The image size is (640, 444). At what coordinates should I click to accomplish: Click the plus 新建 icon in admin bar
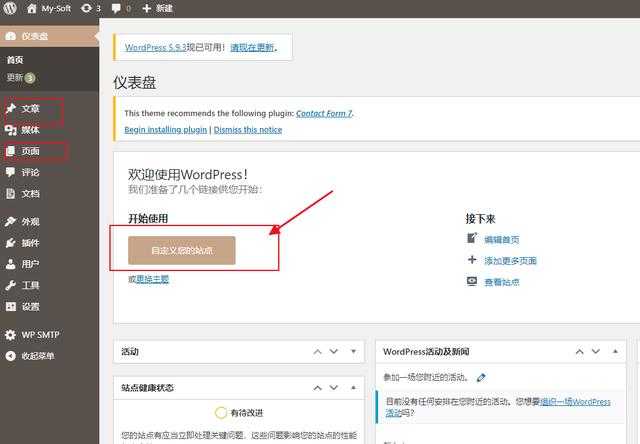(x=147, y=8)
